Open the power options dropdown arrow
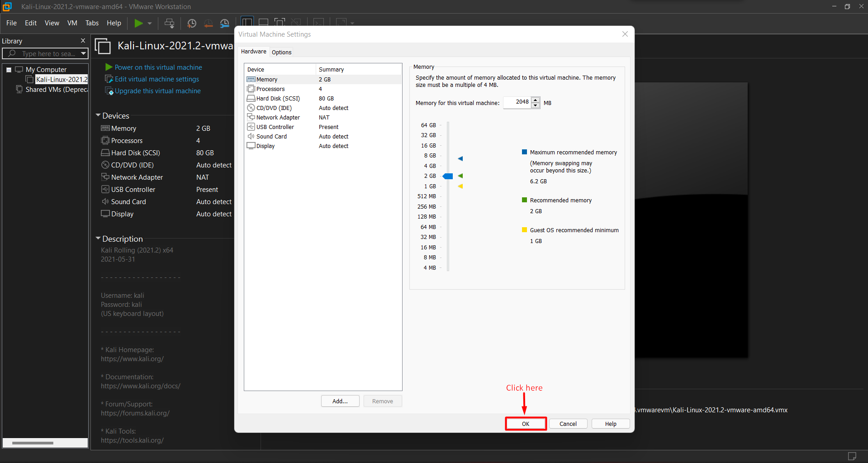The width and height of the screenshot is (868, 463). (x=150, y=23)
